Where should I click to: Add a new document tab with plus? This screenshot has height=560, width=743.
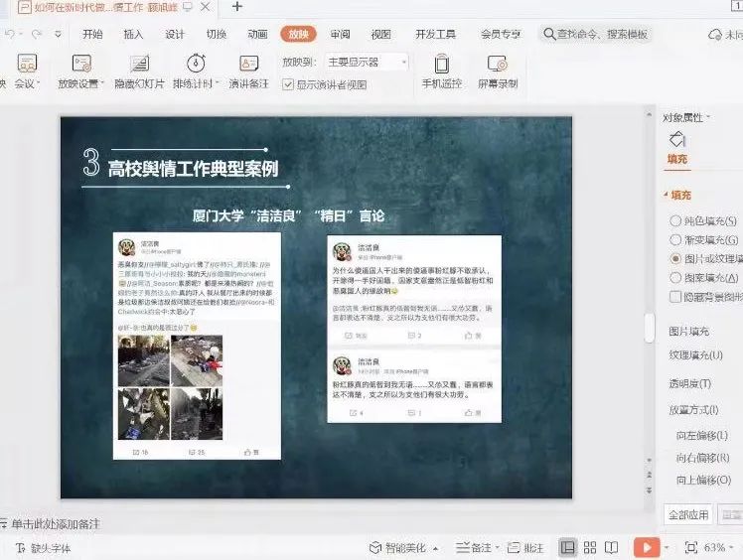pos(237,7)
